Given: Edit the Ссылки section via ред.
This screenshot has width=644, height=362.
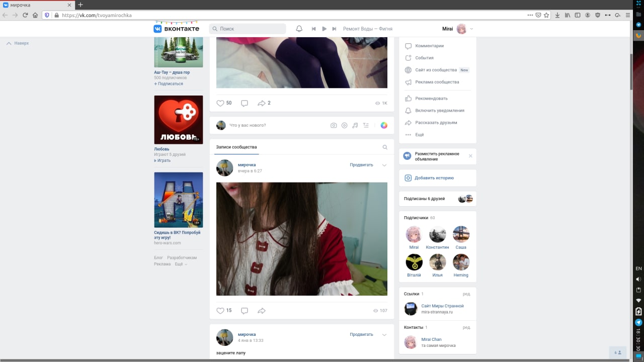Looking at the screenshot, I should [x=467, y=294].
